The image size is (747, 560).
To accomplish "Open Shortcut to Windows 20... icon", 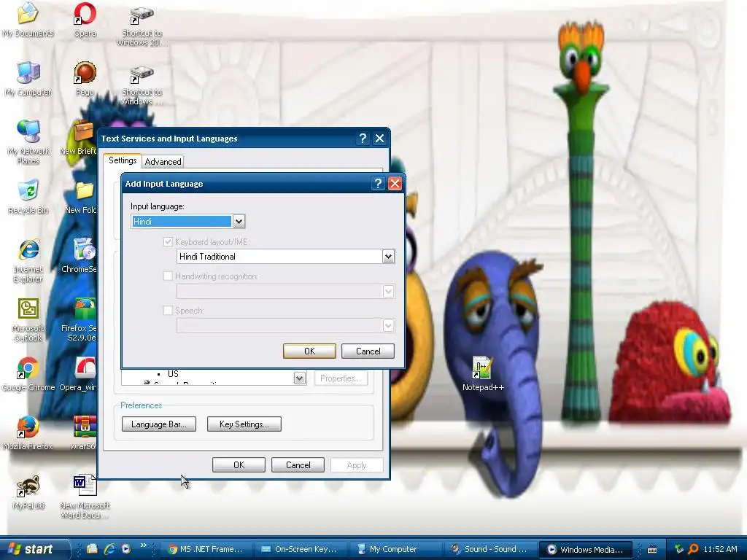I will [x=142, y=27].
